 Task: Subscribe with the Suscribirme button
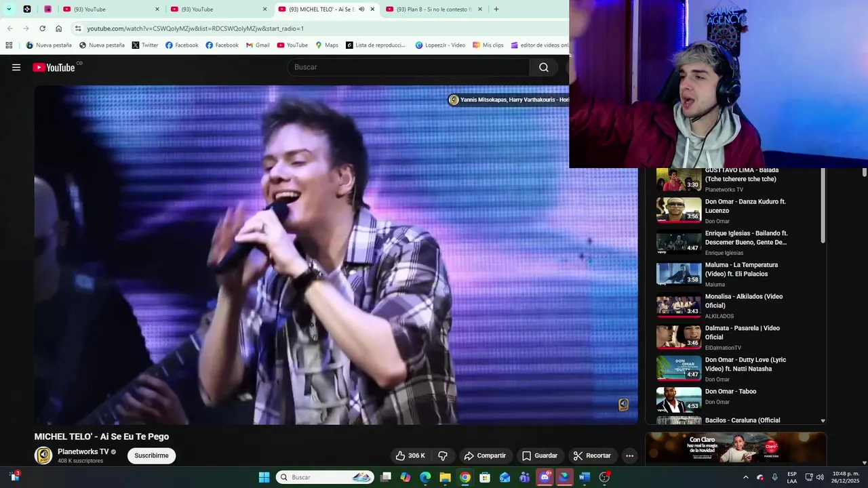[x=151, y=455]
